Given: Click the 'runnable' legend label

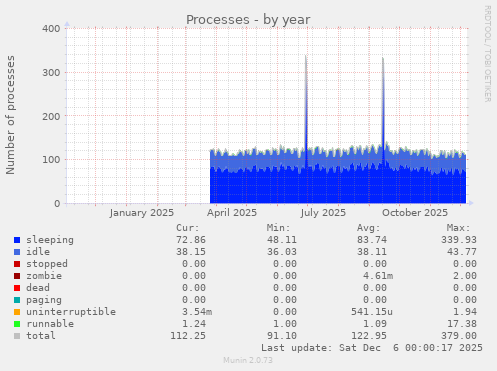Looking at the screenshot, I should [x=50, y=324].
